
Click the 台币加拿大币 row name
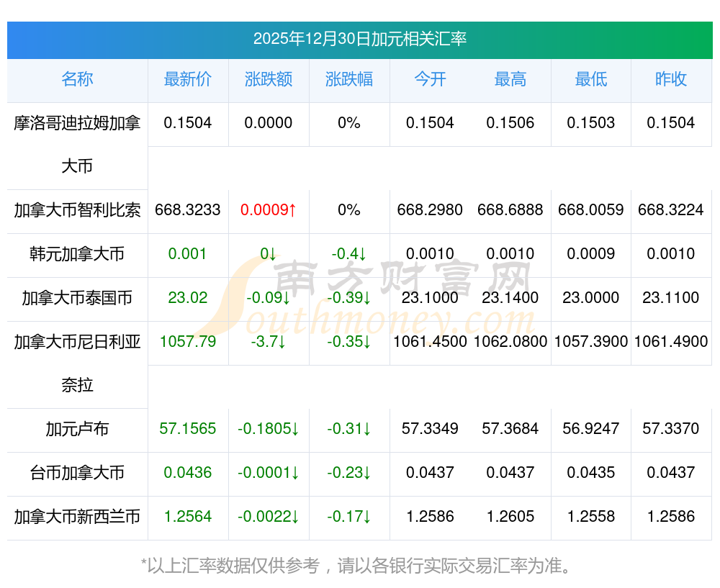[77, 473]
